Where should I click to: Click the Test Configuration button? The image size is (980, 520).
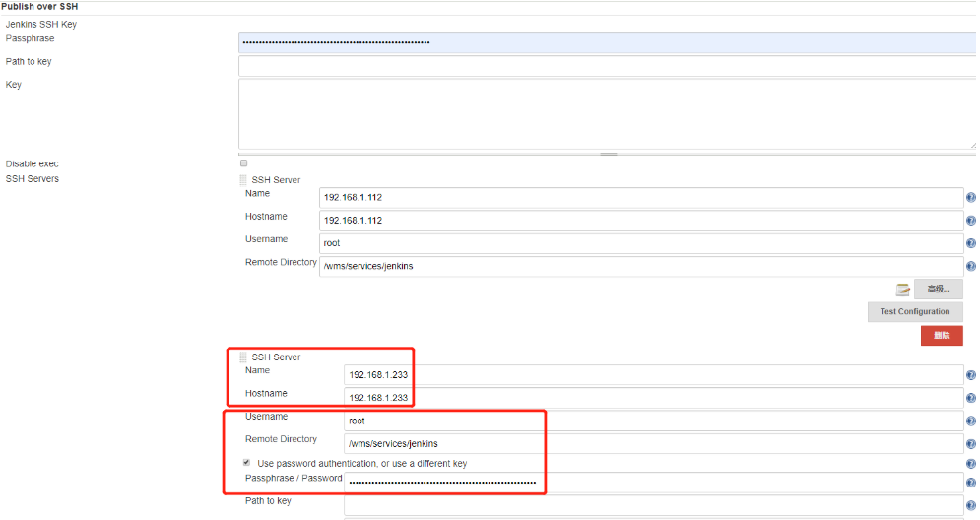[x=915, y=311]
